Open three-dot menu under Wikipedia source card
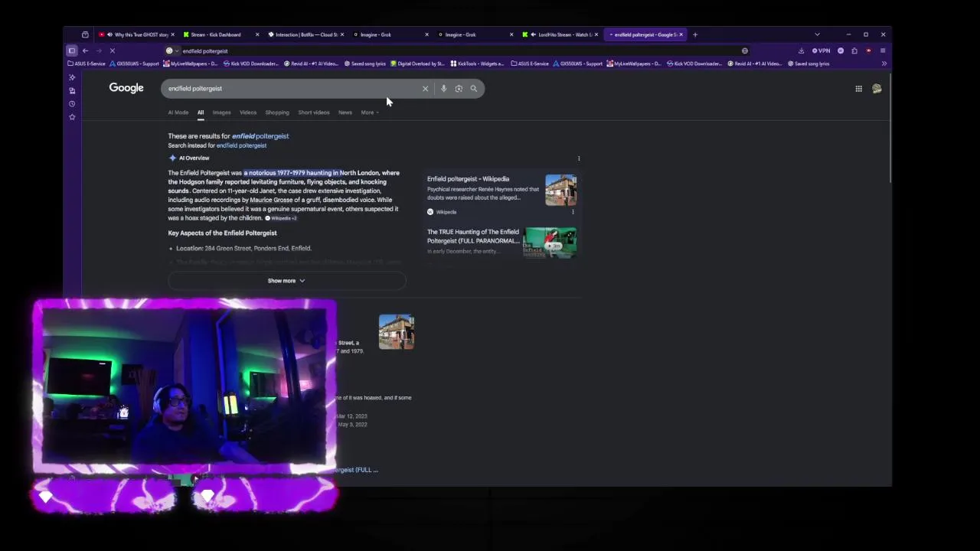 point(573,212)
